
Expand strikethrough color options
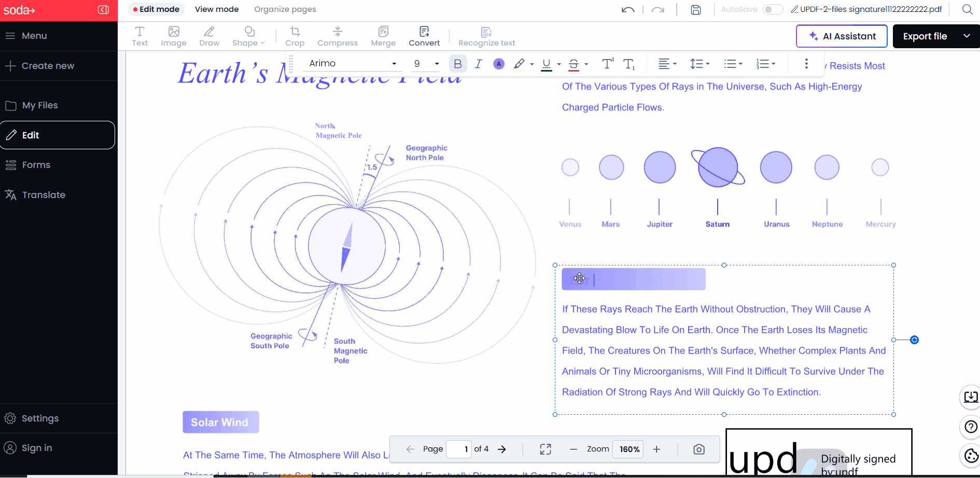click(586, 64)
